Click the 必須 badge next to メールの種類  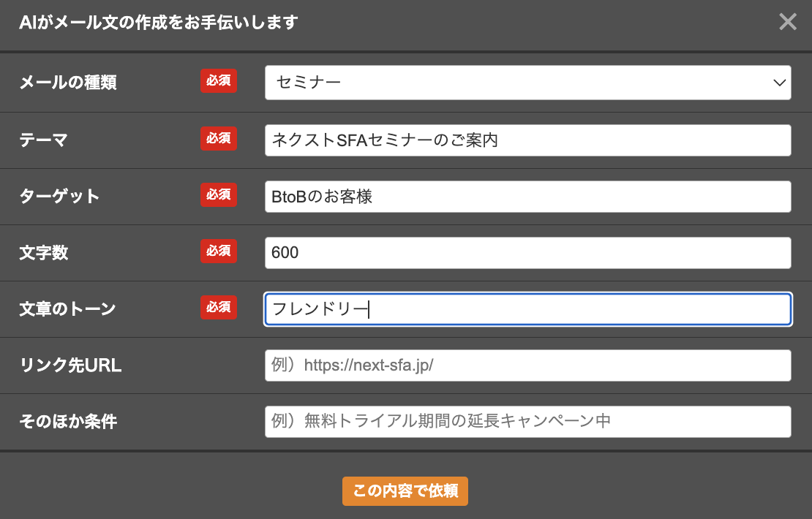(218, 81)
